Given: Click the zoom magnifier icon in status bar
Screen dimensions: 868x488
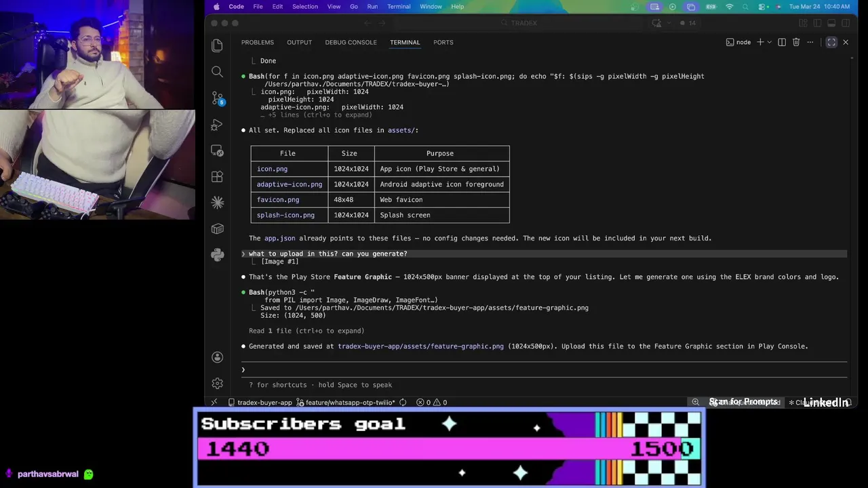Looking at the screenshot, I should click(x=695, y=402).
